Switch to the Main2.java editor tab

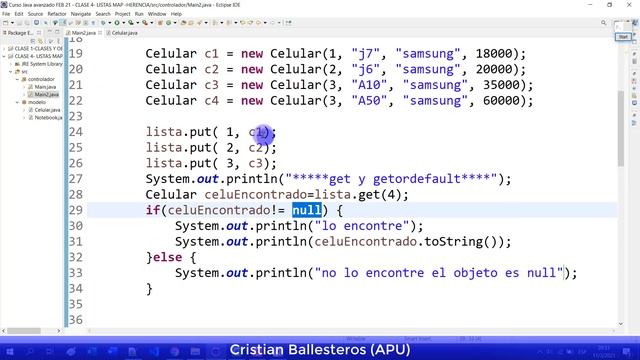tap(83, 33)
